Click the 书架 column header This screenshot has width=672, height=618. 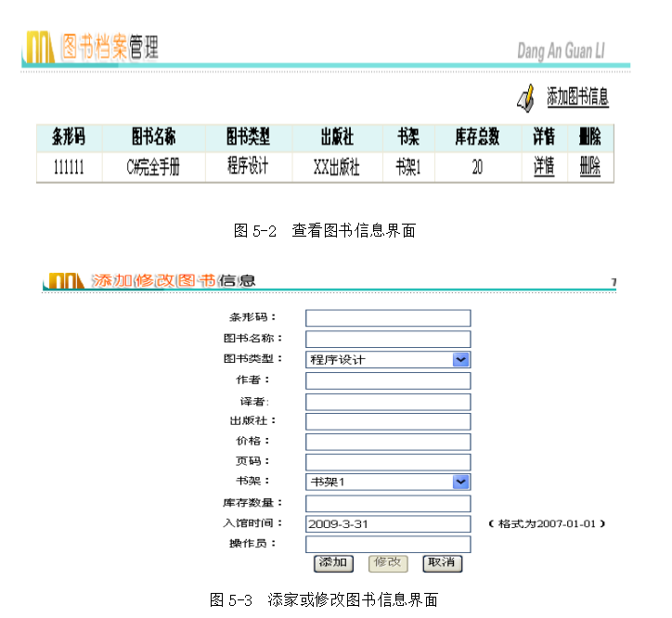click(x=408, y=137)
